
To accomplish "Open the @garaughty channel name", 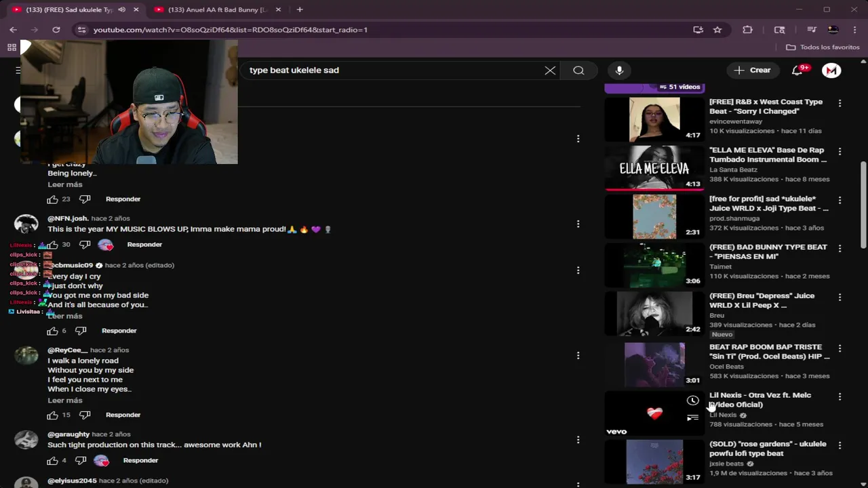I will (68, 434).
